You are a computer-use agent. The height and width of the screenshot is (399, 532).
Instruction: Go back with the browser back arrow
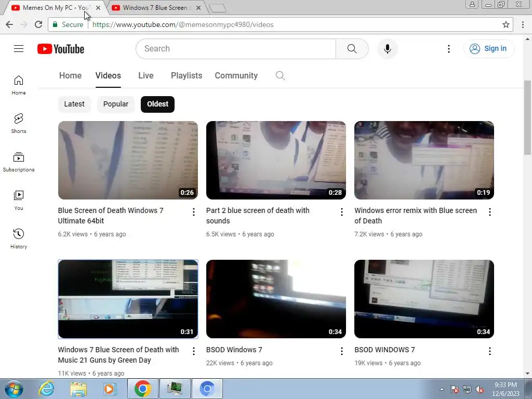point(9,24)
